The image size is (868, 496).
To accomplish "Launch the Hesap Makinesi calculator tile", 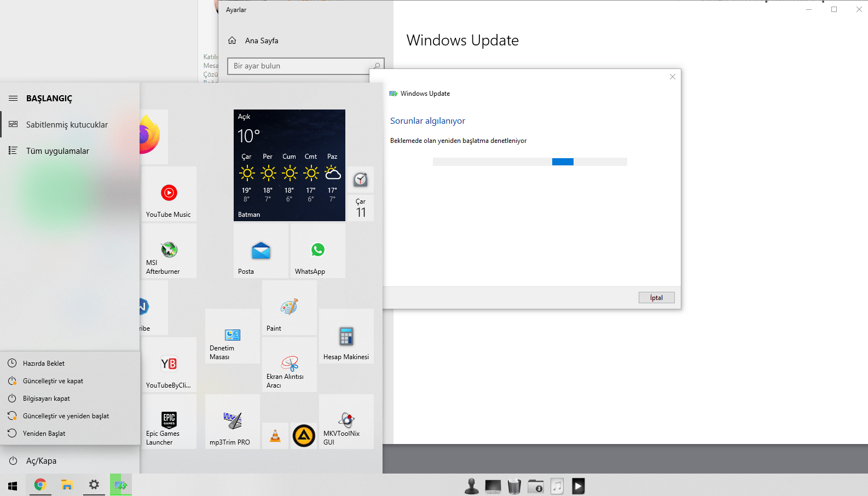I will coord(346,336).
